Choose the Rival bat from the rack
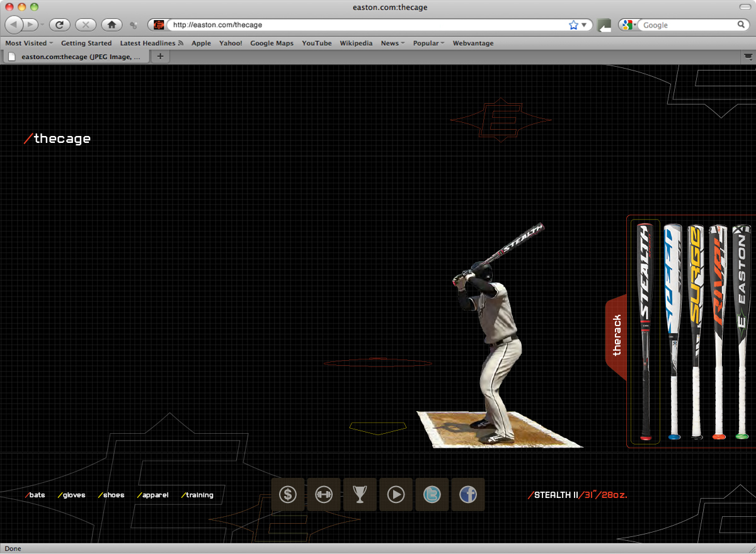Image resolution: width=756 pixels, height=554 pixels. (x=719, y=332)
